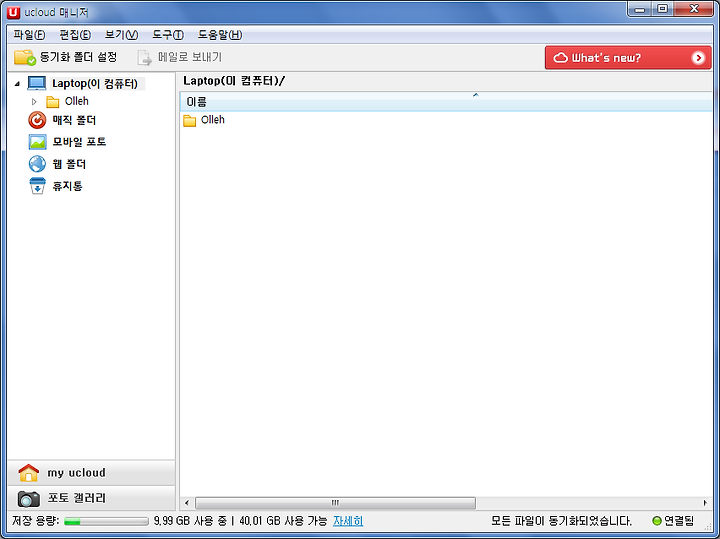Open 웹 폴더 in sidebar
This screenshot has width=720, height=539.
pyautogui.click(x=69, y=164)
